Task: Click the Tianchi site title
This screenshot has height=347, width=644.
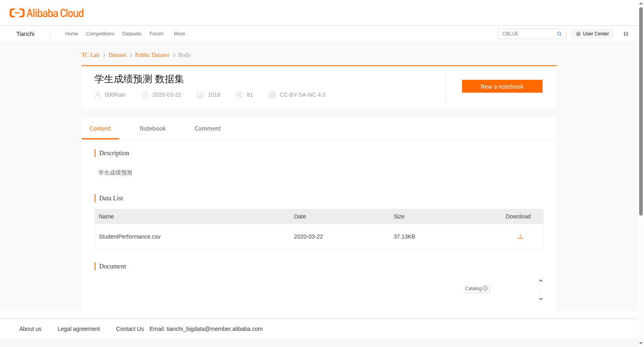Action: (x=25, y=34)
